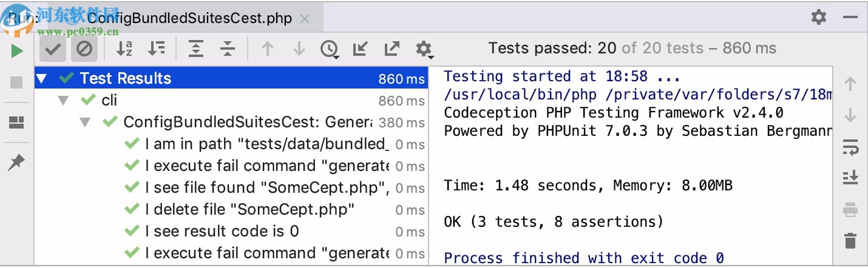Sort tests alphabetically
This screenshot has height=268, width=868.
(x=124, y=49)
